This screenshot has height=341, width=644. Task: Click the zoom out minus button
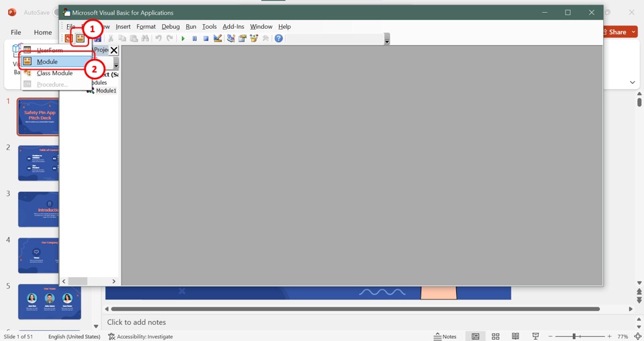coord(550,336)
